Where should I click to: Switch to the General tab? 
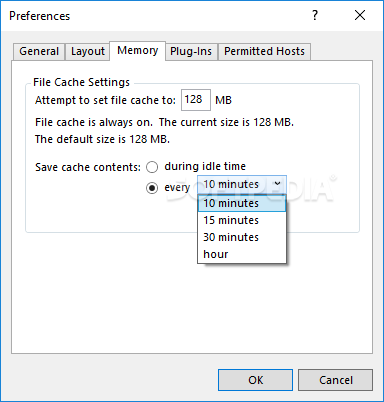39,52
